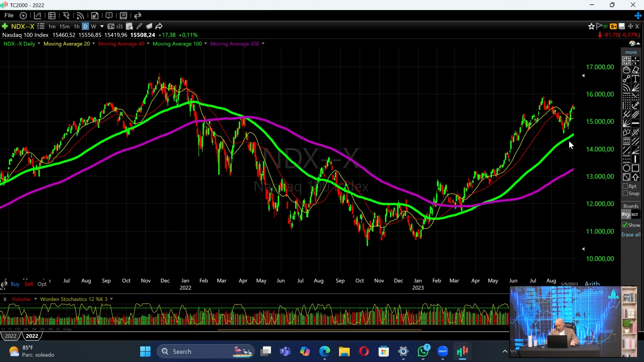Expand Worden Stochastics indicator dropdown

[x=111, y=299]
